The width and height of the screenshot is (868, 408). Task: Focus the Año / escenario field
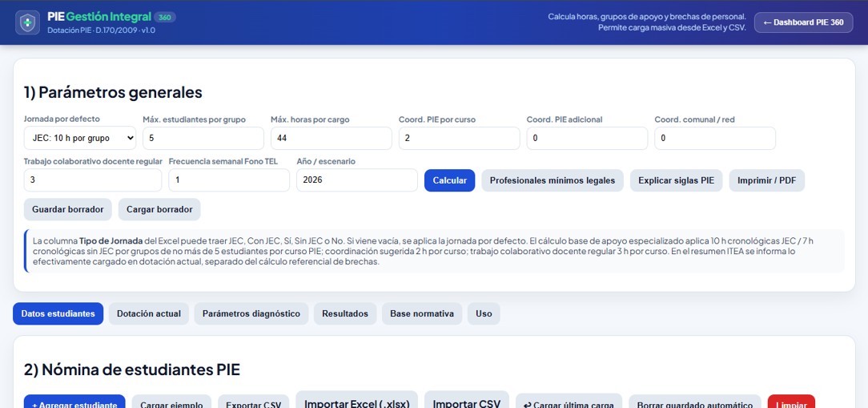[x=357, y=180]
